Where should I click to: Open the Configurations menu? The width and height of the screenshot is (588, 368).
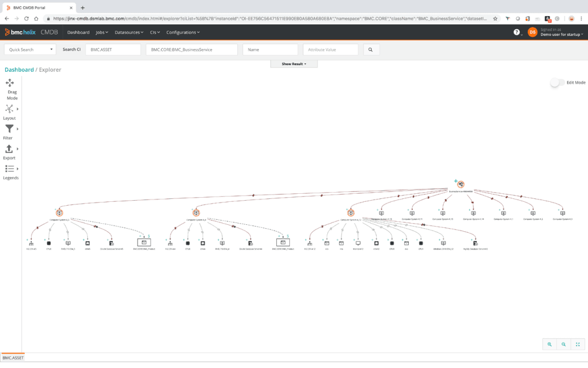182,32
